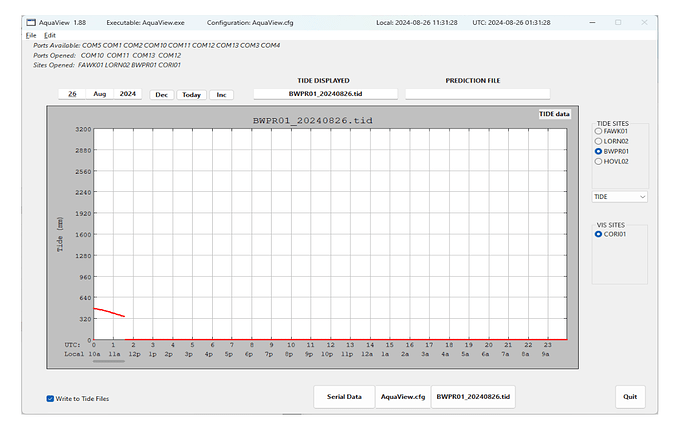The image size is (690, 443).
Task: Click the Ports Available text line
Action: [157, 45]
